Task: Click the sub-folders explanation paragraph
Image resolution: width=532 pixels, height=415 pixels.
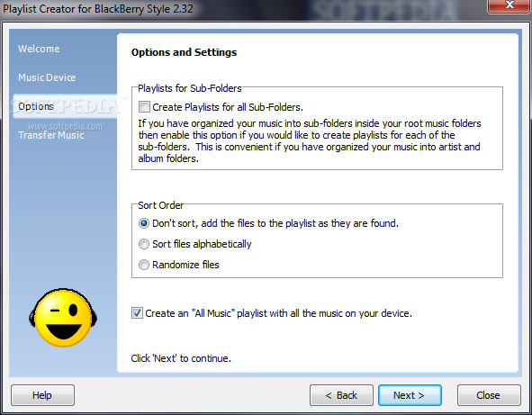Action: tap(310, 140)
